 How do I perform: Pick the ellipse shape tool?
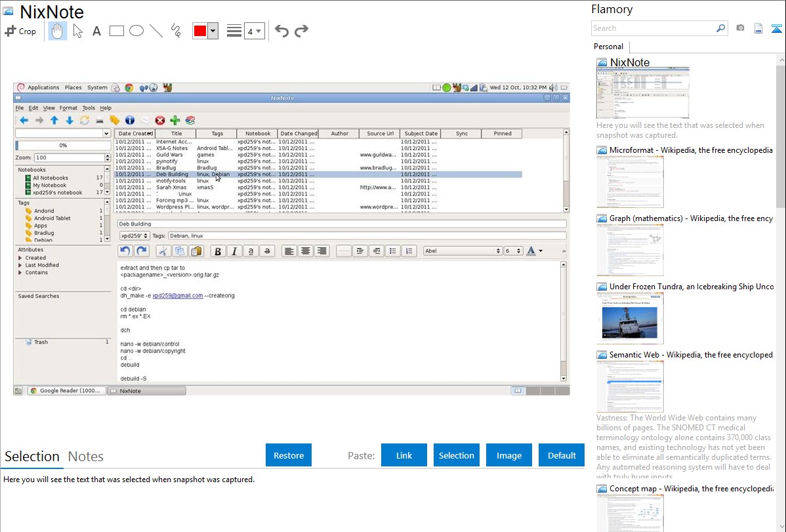click(x=136, y=31)
